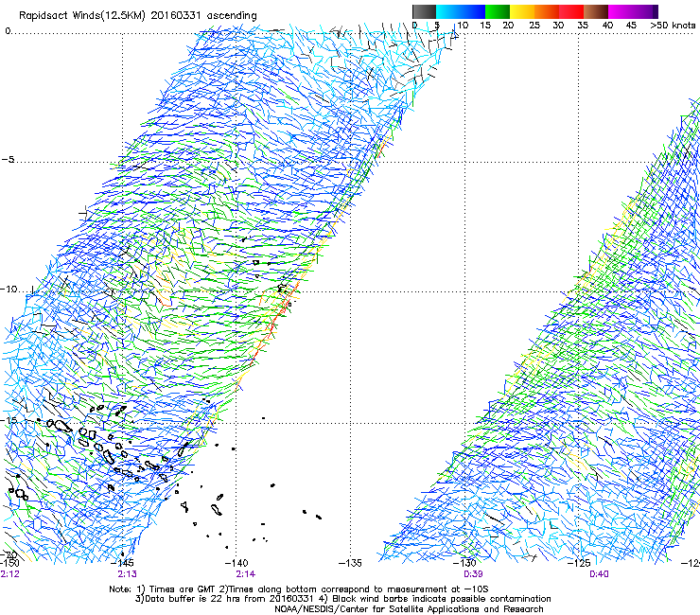Click the '-5' latitude axis label
The width and height of the screenshot is (700, 615).
coord(8,159)
